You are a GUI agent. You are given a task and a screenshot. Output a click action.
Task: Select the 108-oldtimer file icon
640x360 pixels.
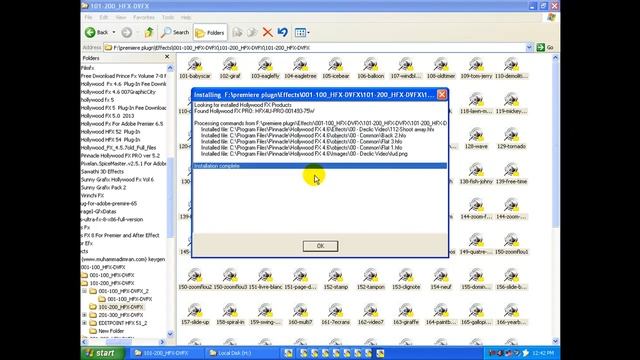pyautogui.click(x=441, y=68)
